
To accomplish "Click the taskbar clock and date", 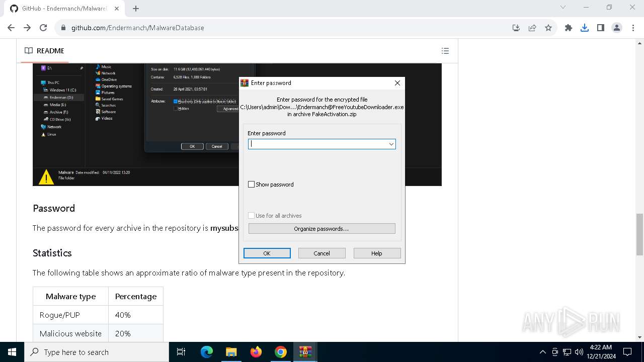I will (x=601, y=352).
